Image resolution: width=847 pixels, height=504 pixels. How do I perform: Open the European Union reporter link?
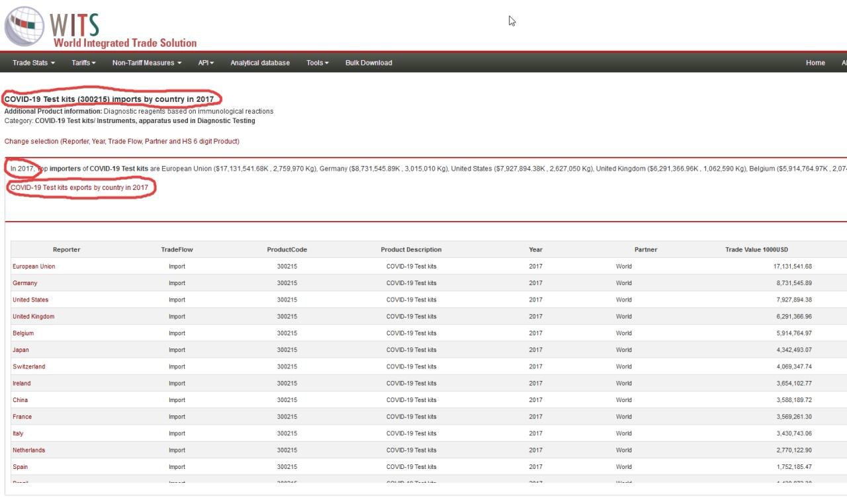pos(34,267)
